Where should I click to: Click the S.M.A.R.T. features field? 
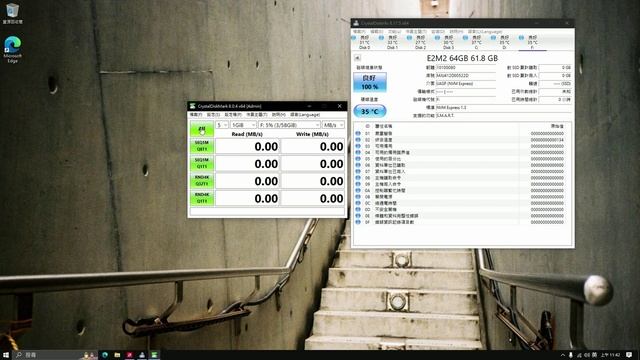[503, 116]
